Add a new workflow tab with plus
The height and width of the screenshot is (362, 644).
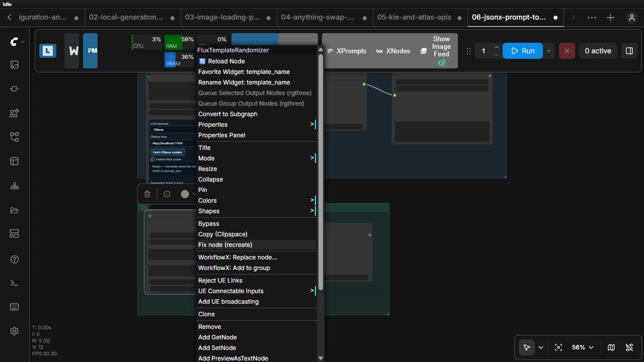(610, 18)
